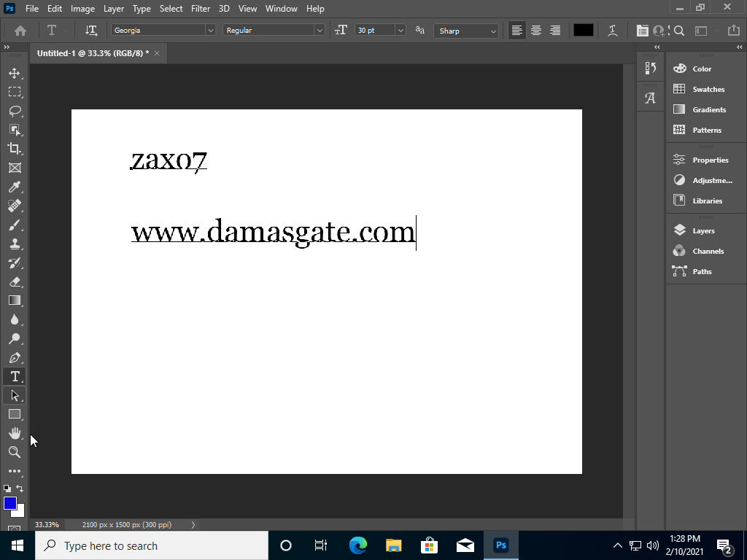Expand the right panels double arrow
747x560 pixels.
(x=740, y=47)
